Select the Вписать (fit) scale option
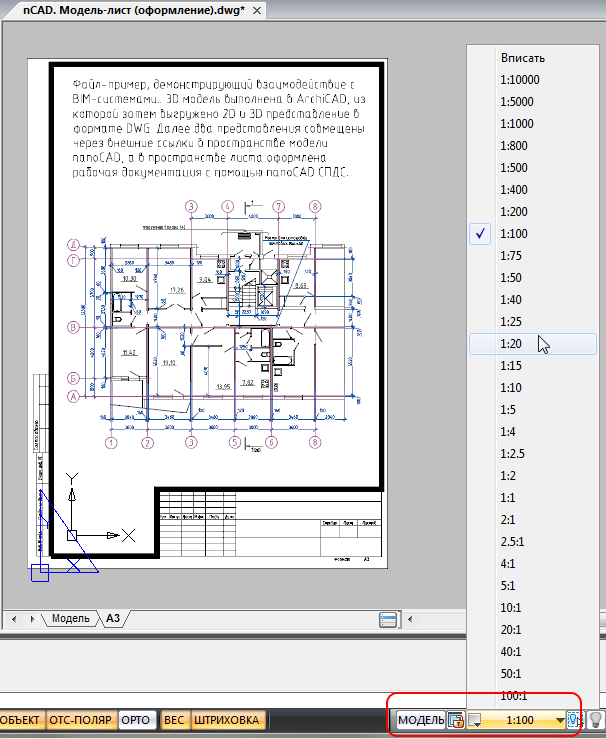This screenshot has width=606, height=739. point(532,58)
